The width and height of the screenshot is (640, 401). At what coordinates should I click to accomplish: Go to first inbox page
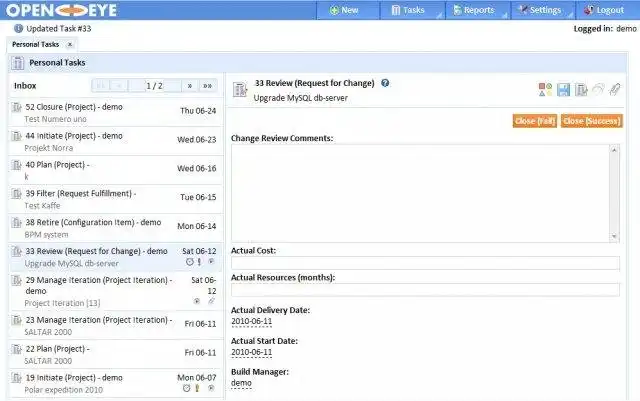pos(100,86)
